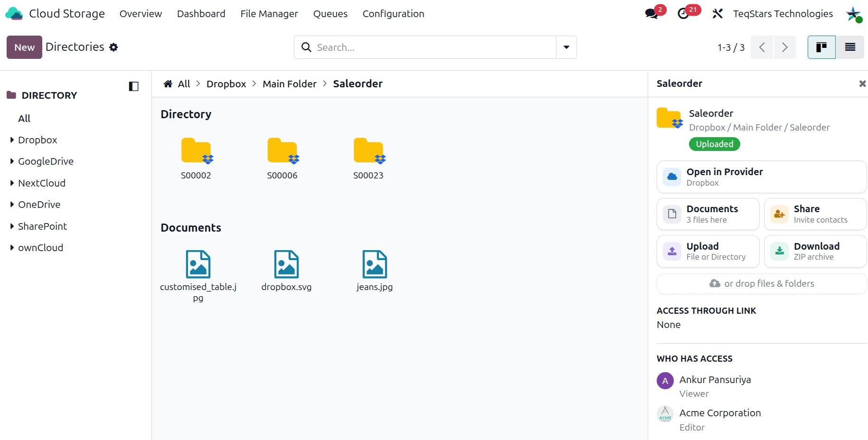Click Upload File or Directory button
Screen dimensions: 868x440
(x=708, y=251)
